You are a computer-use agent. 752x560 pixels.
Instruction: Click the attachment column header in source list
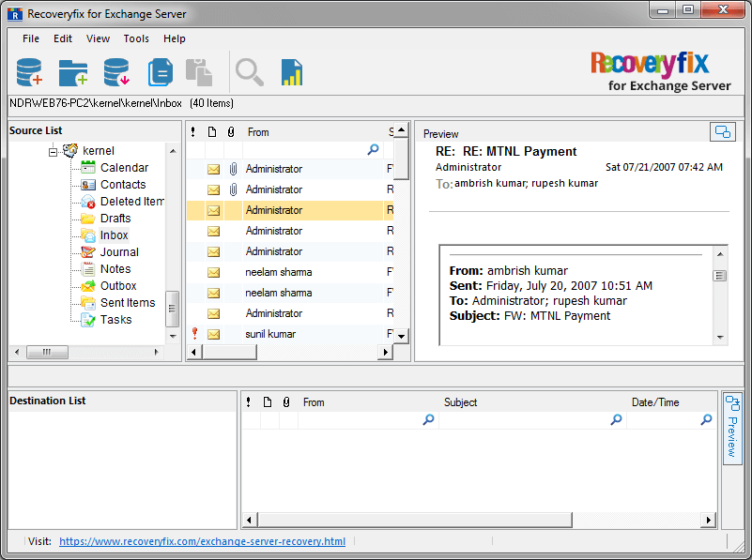[x=231, y=132]
